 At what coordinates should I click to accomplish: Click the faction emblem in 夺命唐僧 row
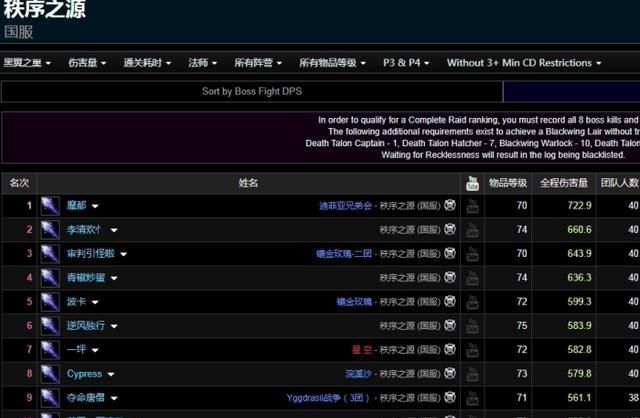point(450,397)
